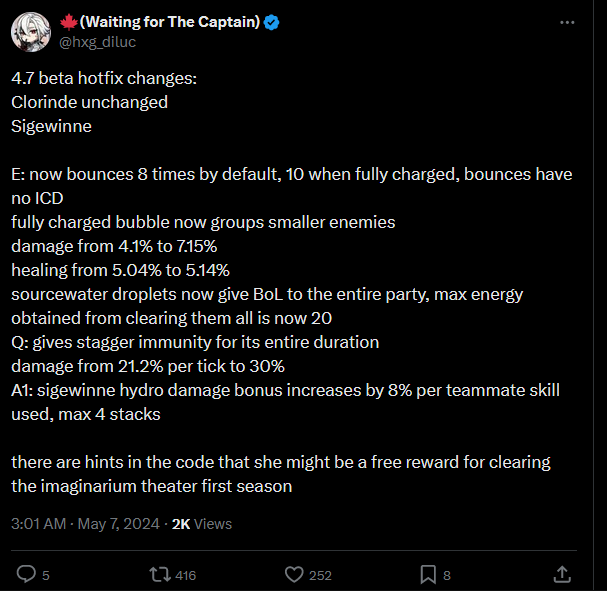Click the reply count of 5
607x591 pixels.
click(x=46, y=575)
